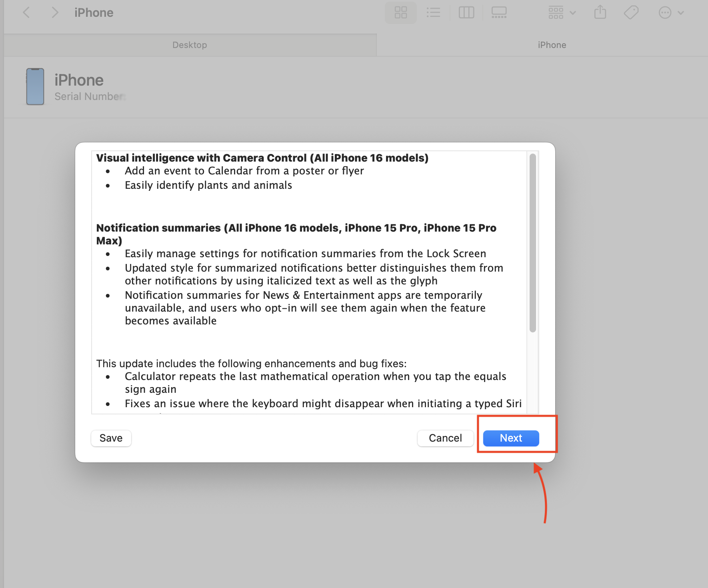Click 'Fixes an issue where the keyboard' bullet
This screenshot has width=708, height=588.
tap(323, 404)
